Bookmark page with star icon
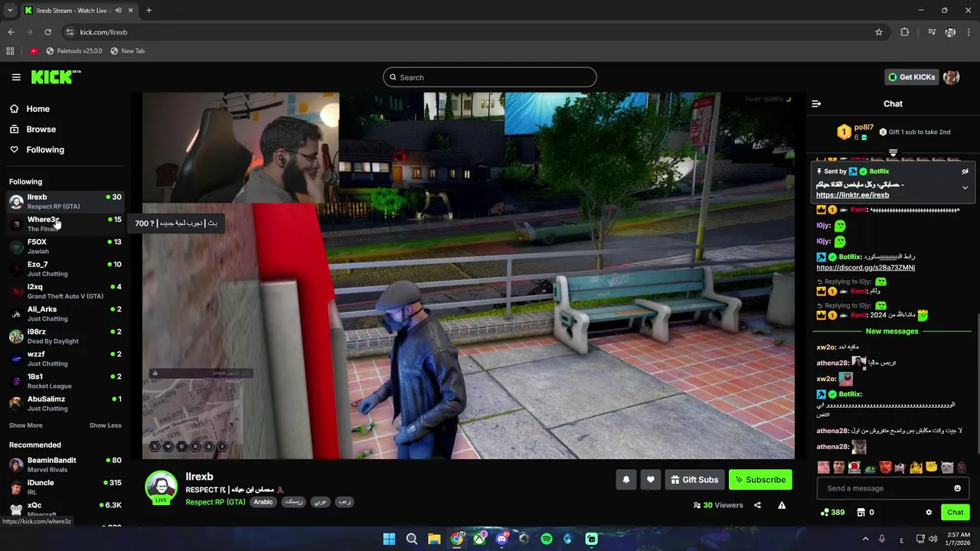This screenshot has width=980, height=551. coord(879,32)
